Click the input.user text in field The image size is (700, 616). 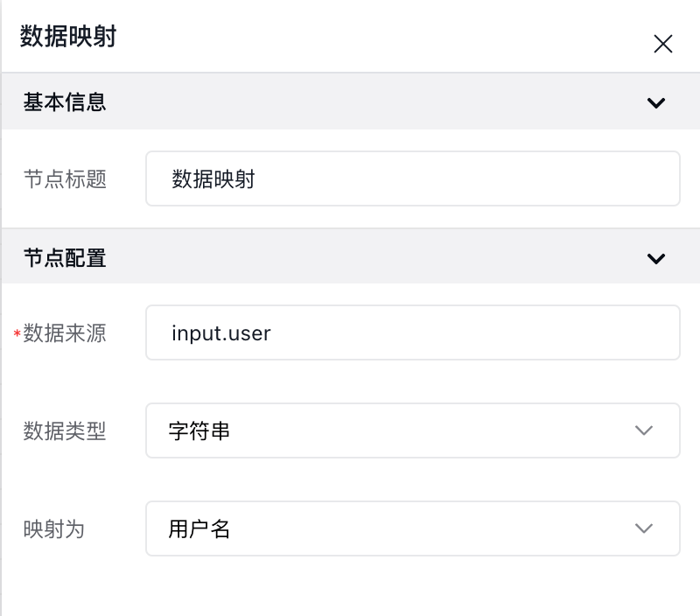pyautogui.click(x=221, y=333)
